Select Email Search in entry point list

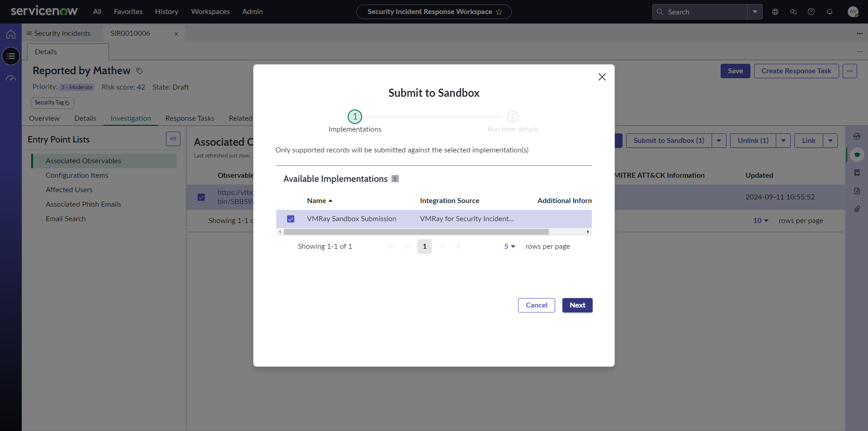pyautogui.click(x=66, y=219)
